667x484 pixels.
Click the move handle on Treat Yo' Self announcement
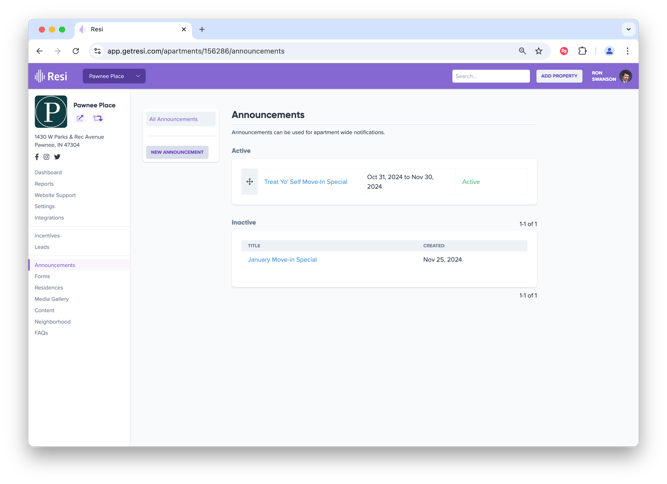click(x=250, y=182)
